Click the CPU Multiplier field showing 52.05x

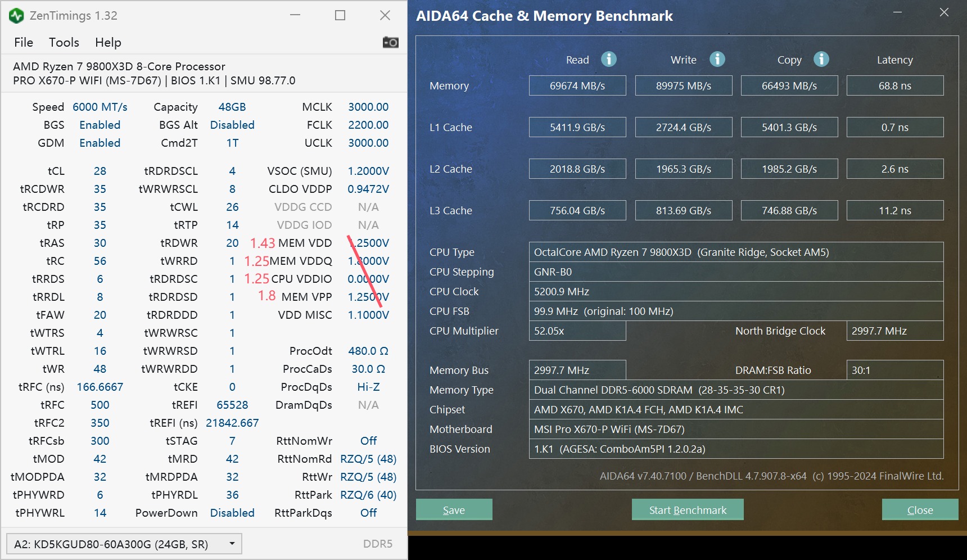point(577,331)
